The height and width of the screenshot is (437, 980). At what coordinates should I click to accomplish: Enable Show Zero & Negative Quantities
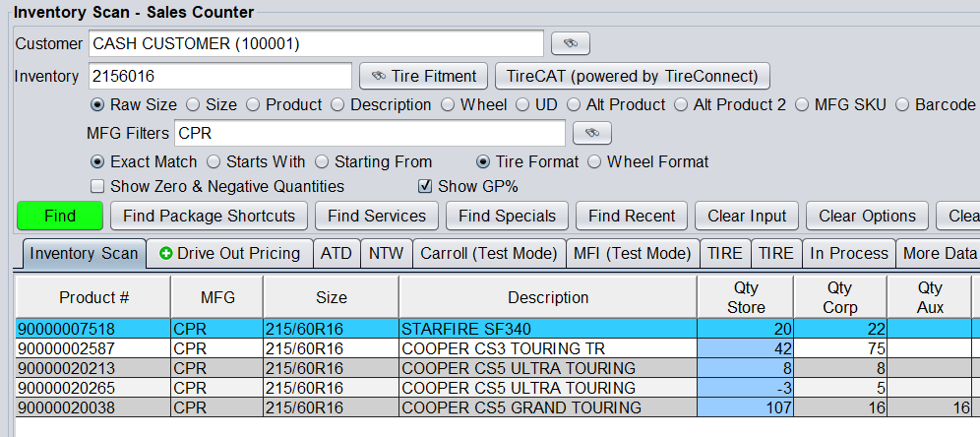(97, 186)
